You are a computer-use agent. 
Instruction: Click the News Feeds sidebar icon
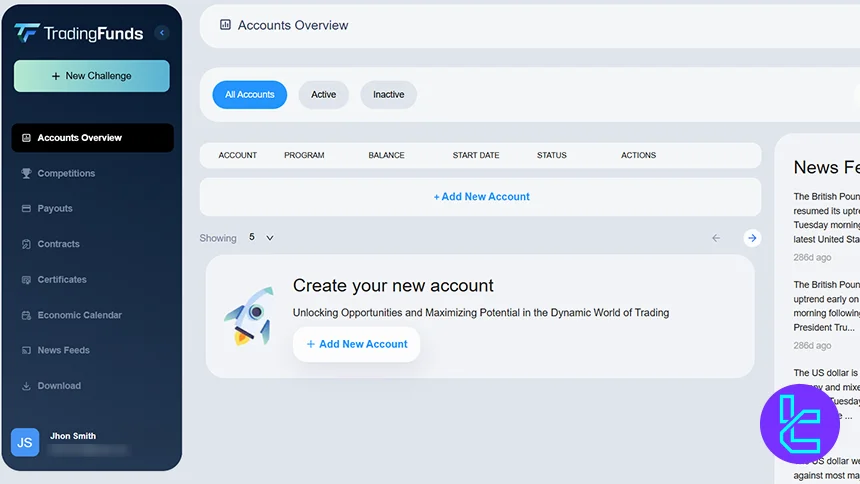pos(26,351)
